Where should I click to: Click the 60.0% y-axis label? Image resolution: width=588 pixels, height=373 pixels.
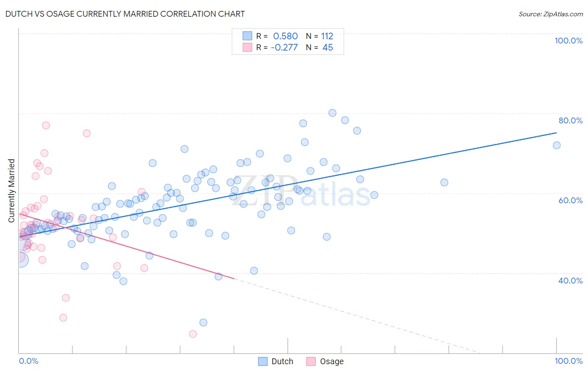tap(570, 200)
